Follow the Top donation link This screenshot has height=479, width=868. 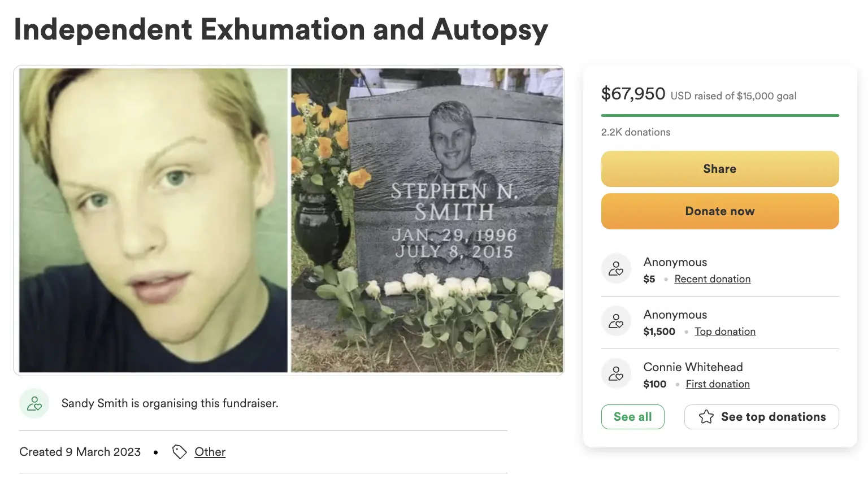coord(724,332)
